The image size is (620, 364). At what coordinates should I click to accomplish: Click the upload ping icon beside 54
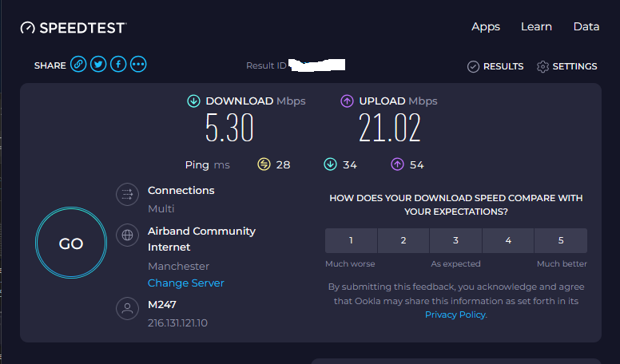coord(397,164)
